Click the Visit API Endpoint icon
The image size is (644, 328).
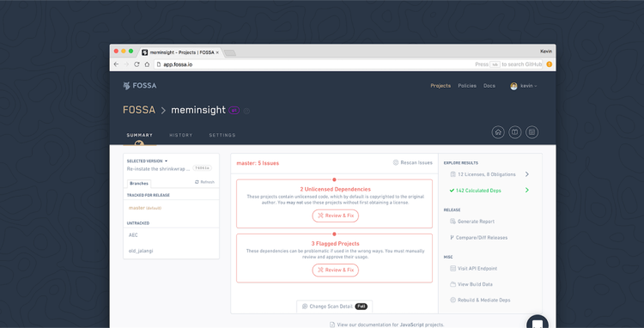coord(453,269)
